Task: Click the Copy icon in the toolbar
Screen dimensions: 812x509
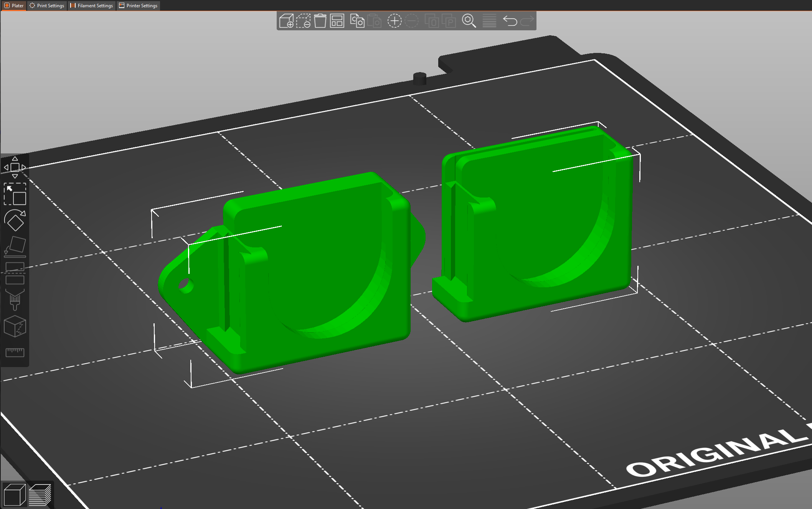Action: [357, 21]
